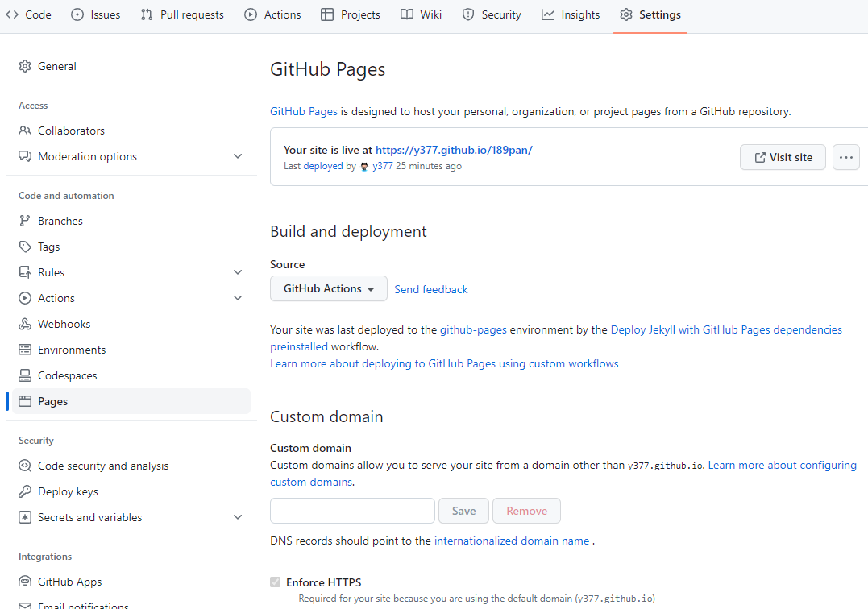The width and height of the screenshot is (868, 609).
Task: Select Tags in the sidebar
Action: pos(48,246)
